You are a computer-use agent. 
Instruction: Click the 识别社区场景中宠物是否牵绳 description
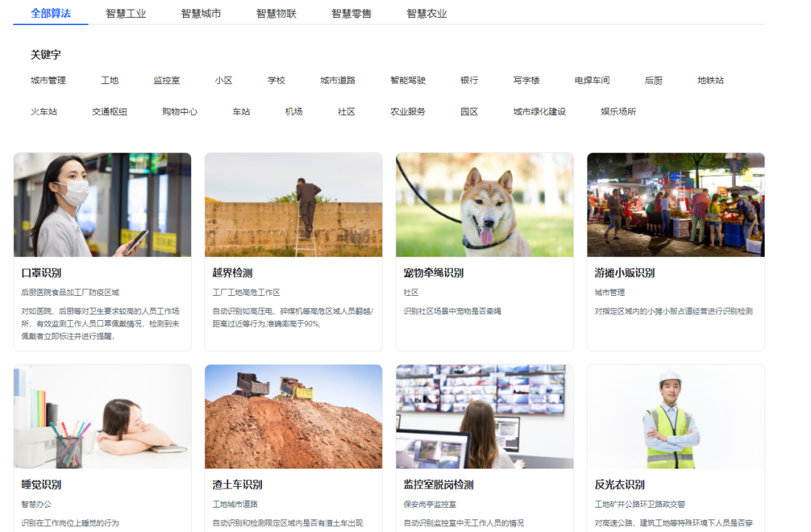pos(452,311)
